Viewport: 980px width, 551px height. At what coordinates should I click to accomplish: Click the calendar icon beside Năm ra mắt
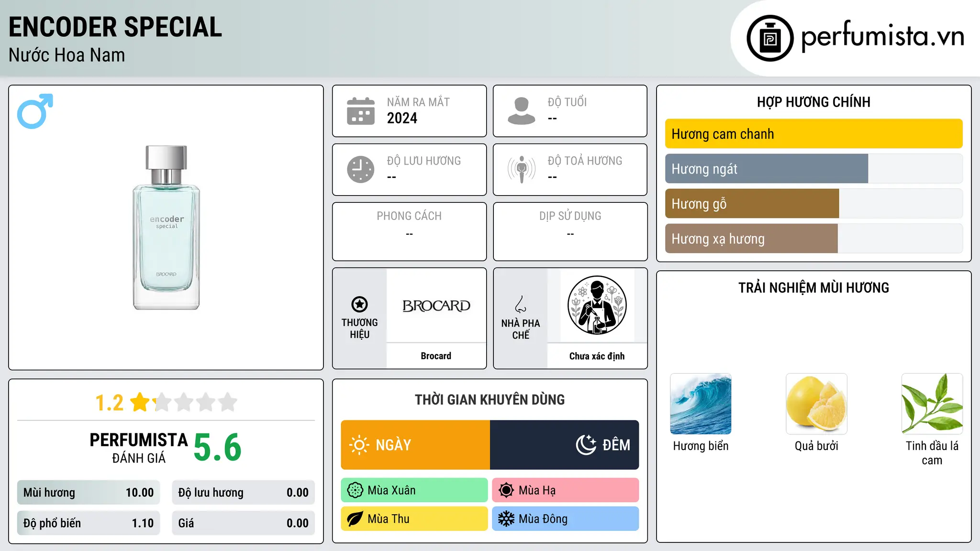pos(361,111)
